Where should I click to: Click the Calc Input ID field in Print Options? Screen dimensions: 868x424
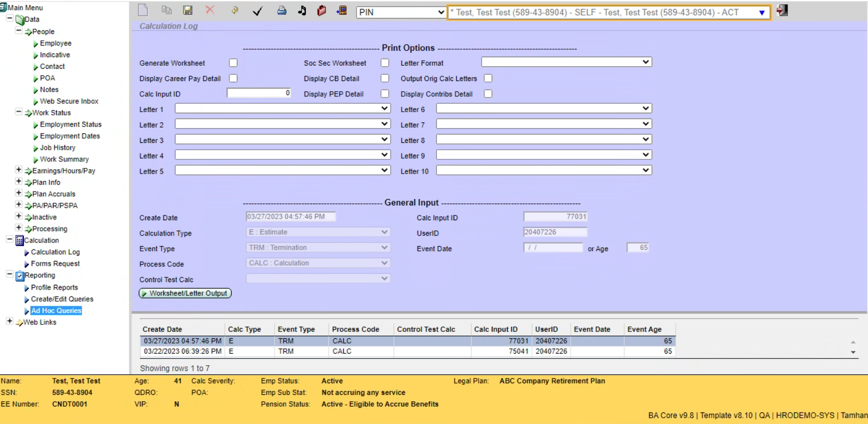[x=259, y=93]
